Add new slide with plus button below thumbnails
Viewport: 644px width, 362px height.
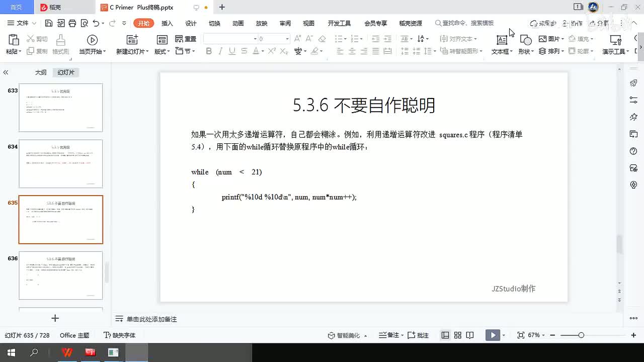(55, 318)
